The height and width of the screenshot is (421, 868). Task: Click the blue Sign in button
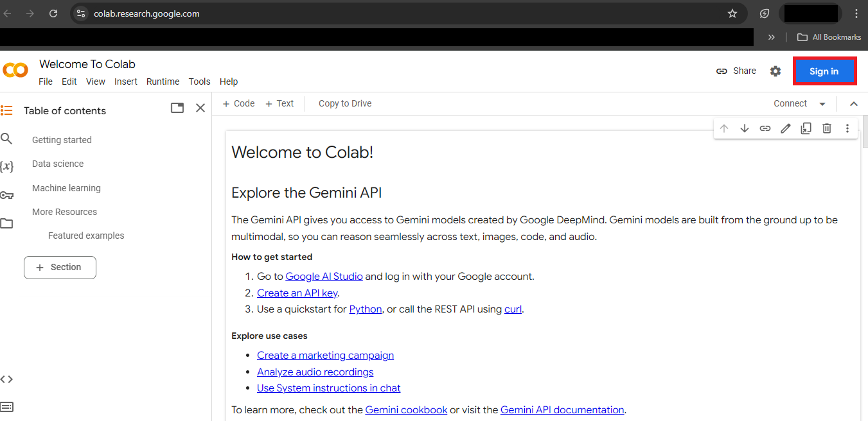click(x=824, y=71)
